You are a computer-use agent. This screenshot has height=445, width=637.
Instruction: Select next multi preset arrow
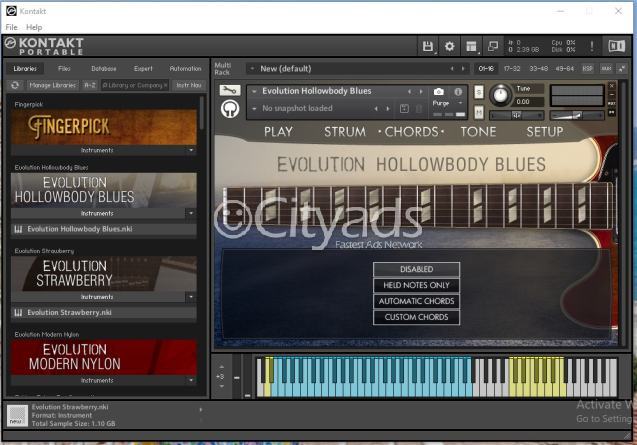[463, 69]
